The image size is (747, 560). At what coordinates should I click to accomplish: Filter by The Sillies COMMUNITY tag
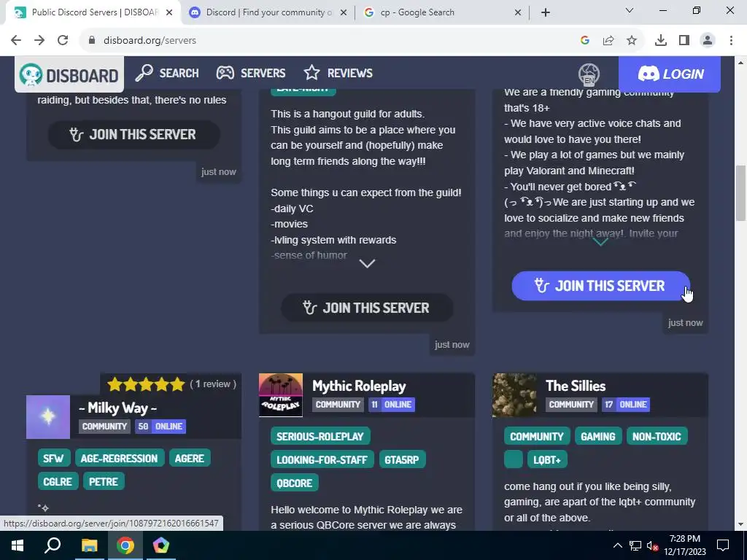click(537, 437)
